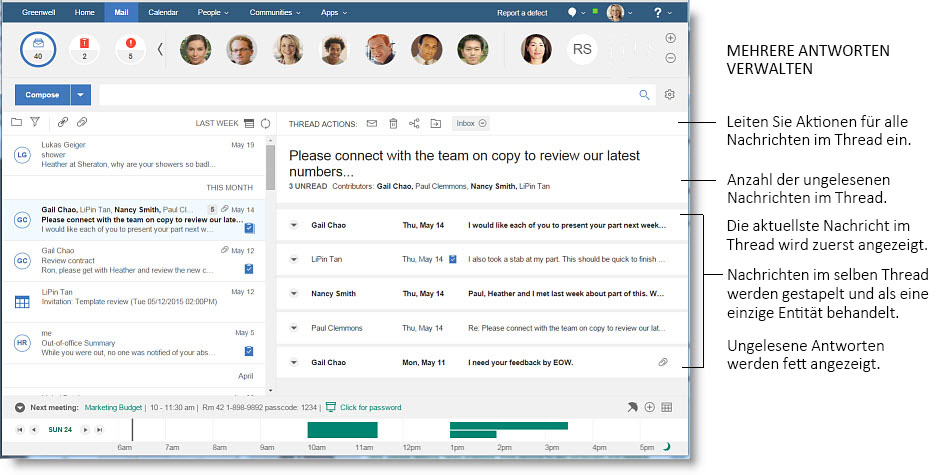The width and height of the screenshot is (945, 475).
Task: Click the left chevron beside contact photos
Action: (160, 49)
